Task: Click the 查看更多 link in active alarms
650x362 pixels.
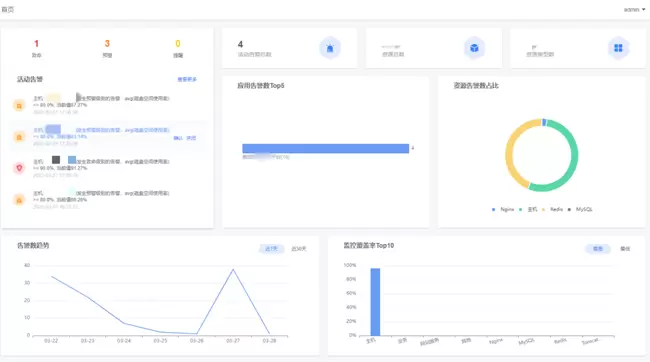Action: coord(187,79)
